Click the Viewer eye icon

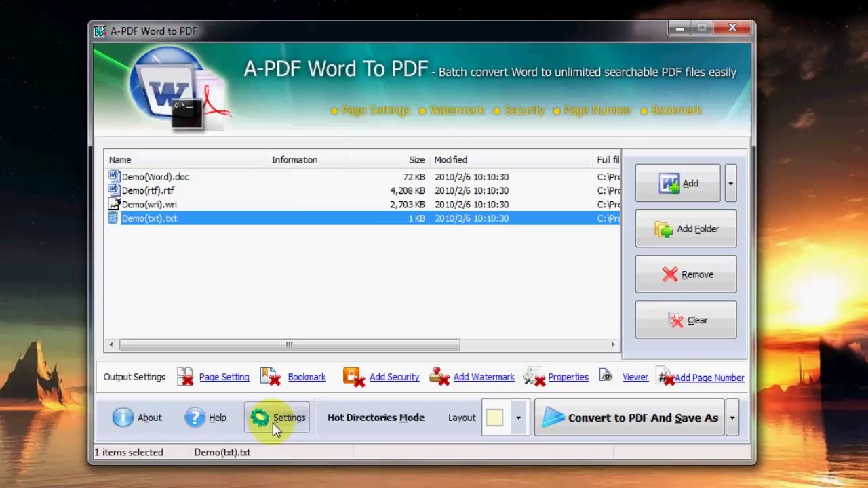(x=606, y=376)
